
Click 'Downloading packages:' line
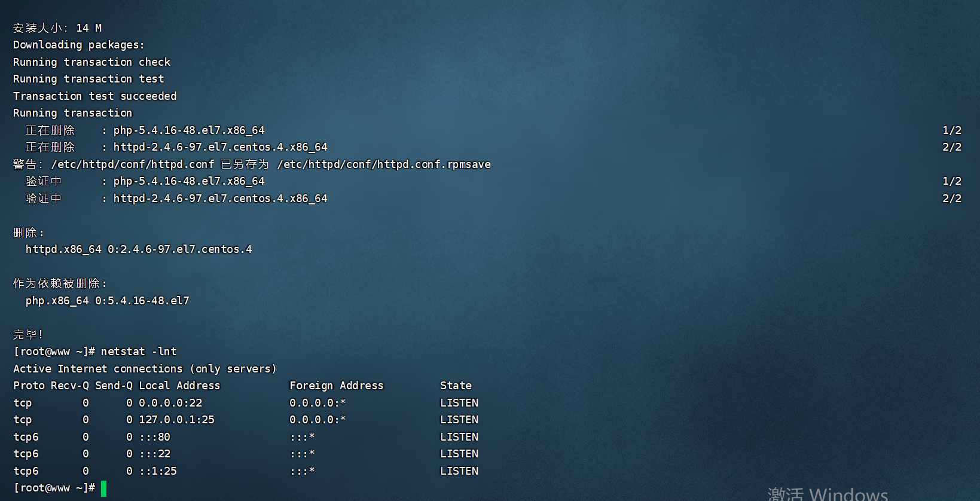79,45
